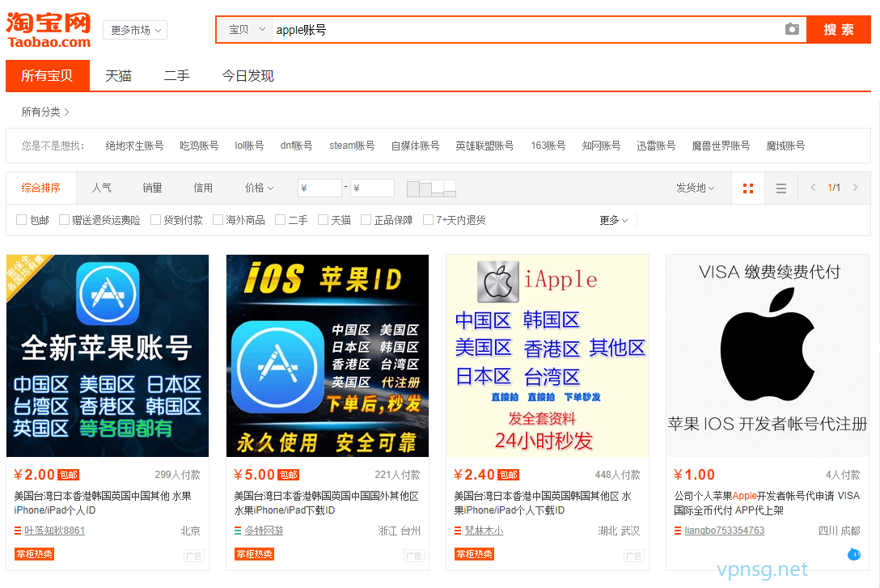Viewport: 880px width, 588px height.
Task: Open suggested search steam账号
Action: (x=351, y=146)
